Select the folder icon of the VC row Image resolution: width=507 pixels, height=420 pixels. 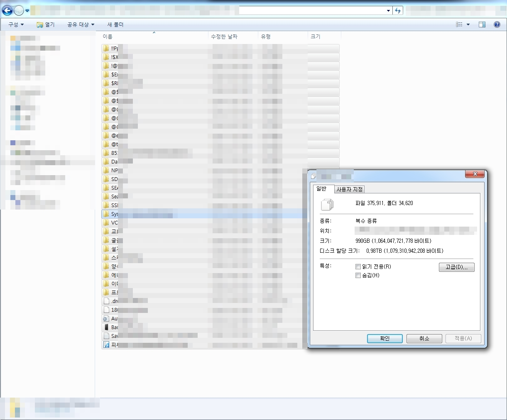coord(106,222)
